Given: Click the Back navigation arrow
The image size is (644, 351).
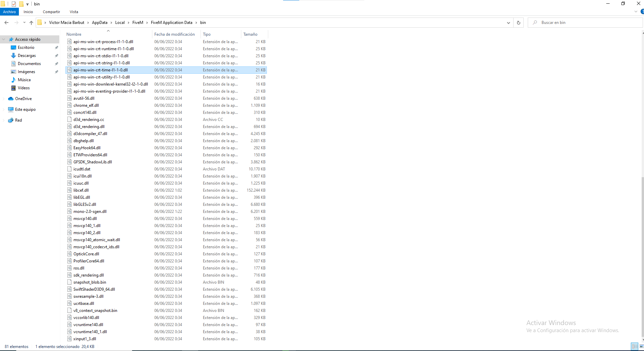Looking at the screenshot, I should point(6,23).
